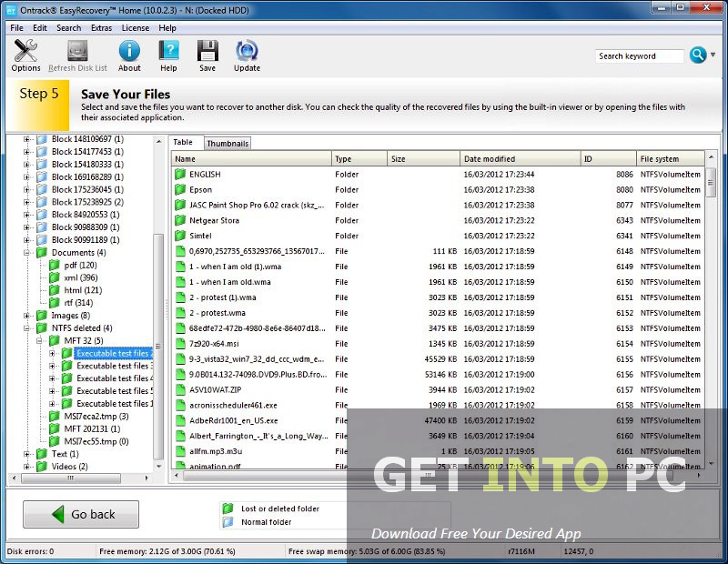Sort by the ID column header

click(609, 159)
